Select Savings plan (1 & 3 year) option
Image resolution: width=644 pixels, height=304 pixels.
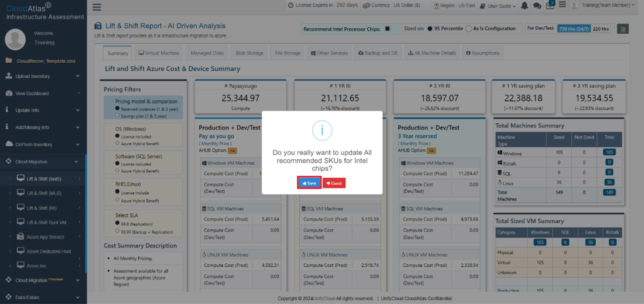pos(117,115)
